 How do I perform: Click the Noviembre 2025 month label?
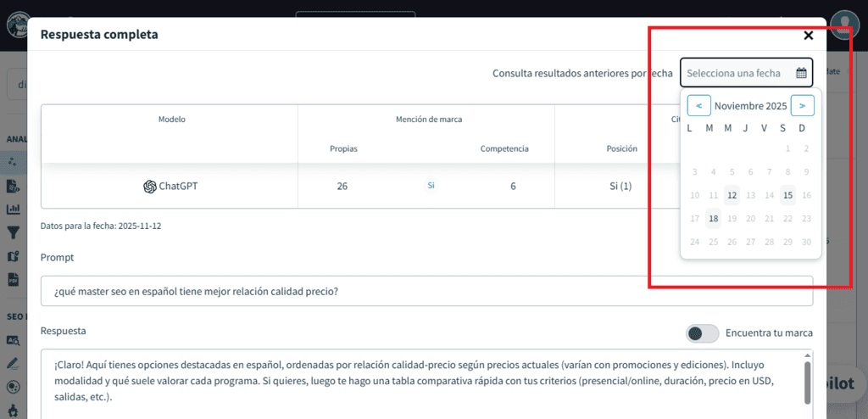coord(751,105)
